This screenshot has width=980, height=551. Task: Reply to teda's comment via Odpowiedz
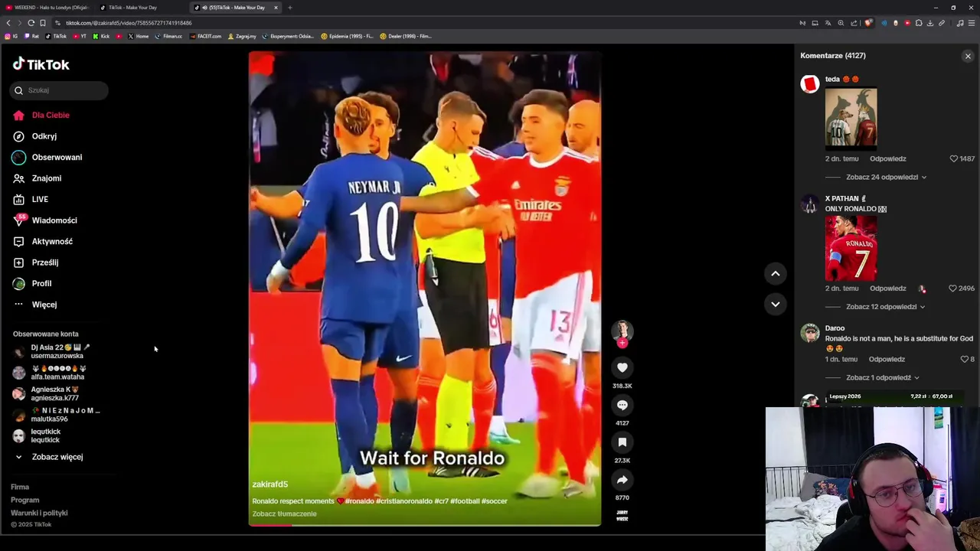[887, 158]
